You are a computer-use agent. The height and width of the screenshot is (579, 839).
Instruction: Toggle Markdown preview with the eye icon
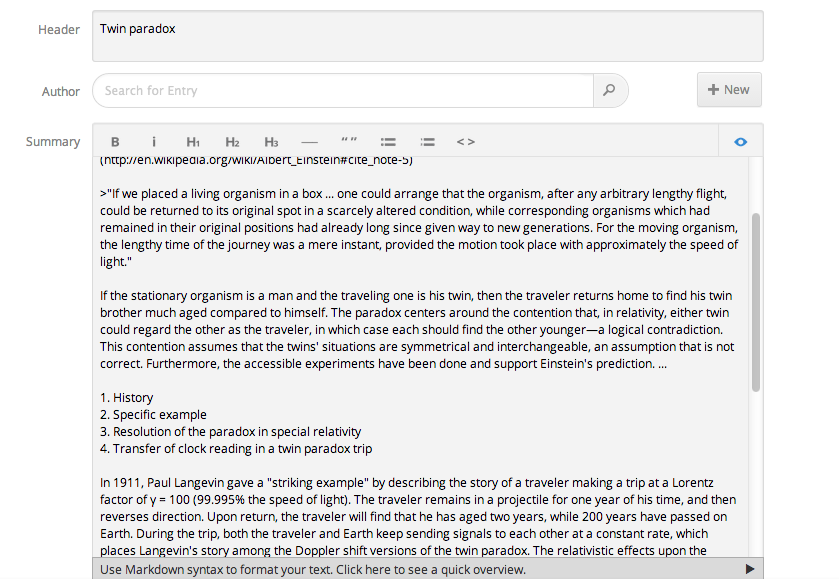pos(741,142)
